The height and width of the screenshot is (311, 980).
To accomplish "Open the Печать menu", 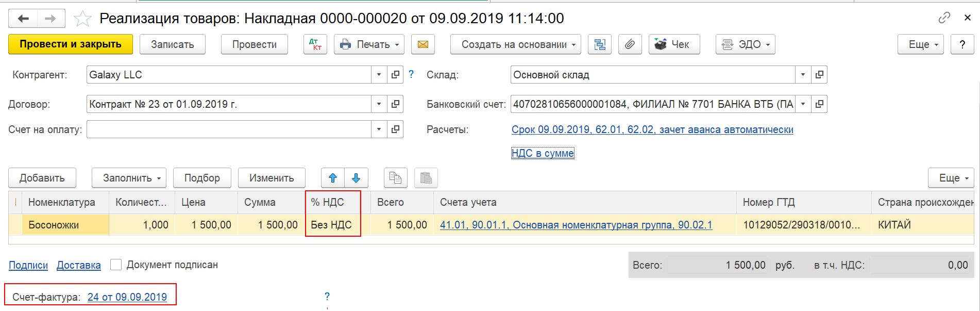I will pos(369,44).
